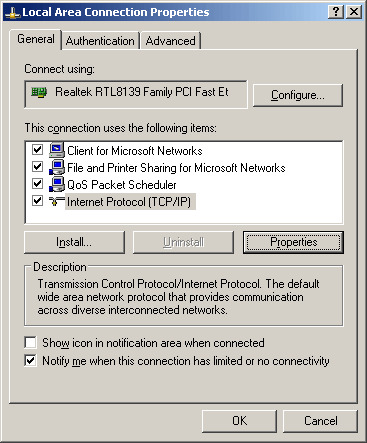This screenshot has height=443, width=367.
Task: Click the Client for Microsoft Networks icon
Action: 57,150
